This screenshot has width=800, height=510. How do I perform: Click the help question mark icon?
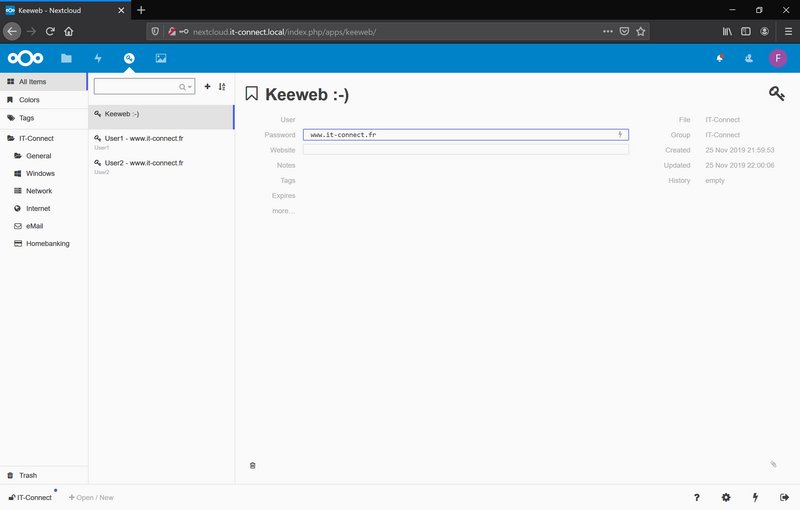click(697, 497)
